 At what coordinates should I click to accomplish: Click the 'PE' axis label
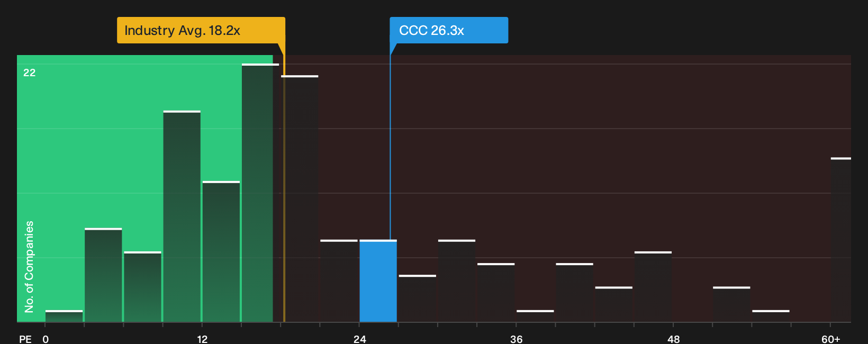tap(25, 339)
